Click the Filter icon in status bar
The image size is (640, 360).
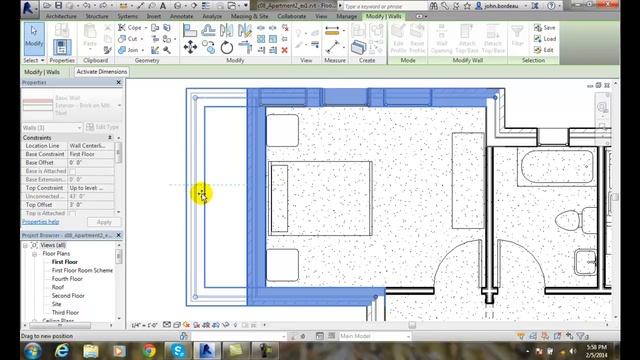581,336
